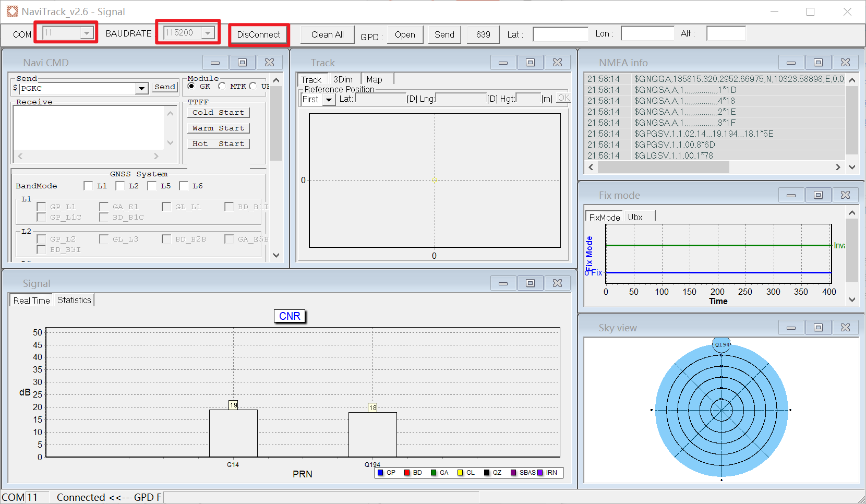Viewport: 866px width, 504px height.
Task: Minimize the NMEA info panel
Action: [791, 63]
